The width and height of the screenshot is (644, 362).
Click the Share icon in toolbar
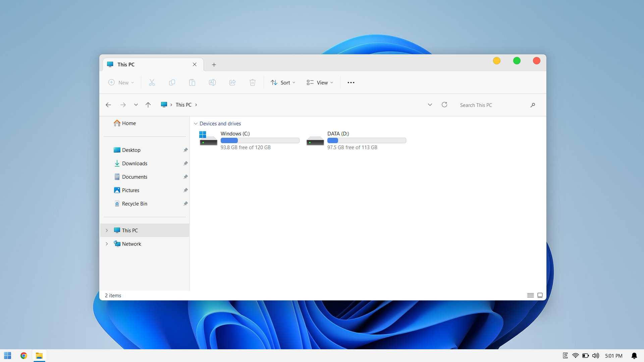tap(232, 82)
